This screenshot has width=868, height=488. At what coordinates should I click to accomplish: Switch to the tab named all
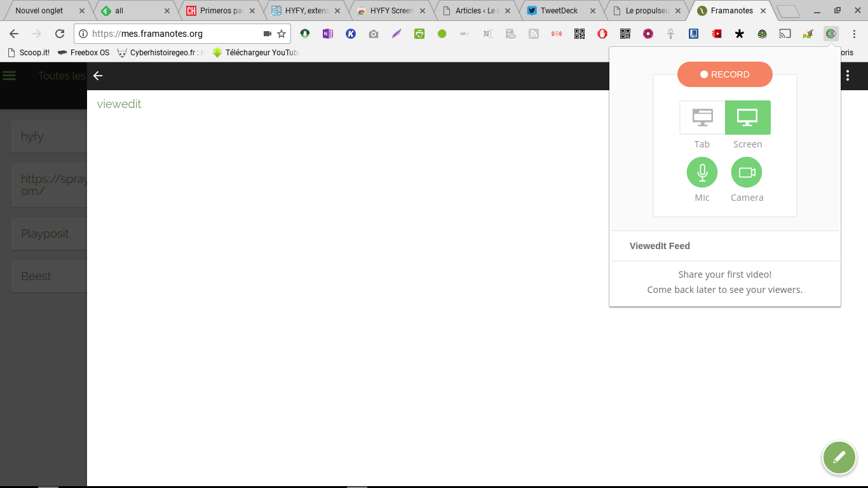[133, 11]
